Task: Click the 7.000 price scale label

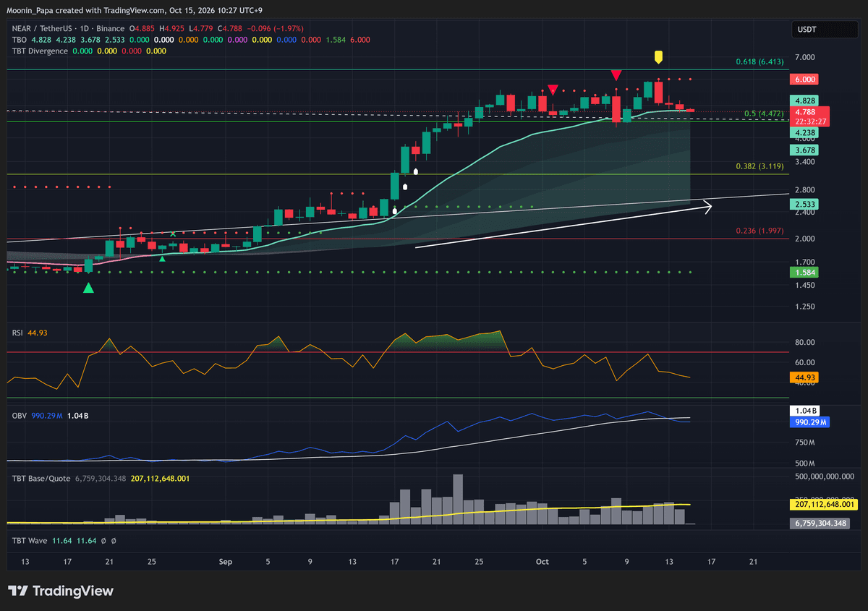Action: point(805,57)
